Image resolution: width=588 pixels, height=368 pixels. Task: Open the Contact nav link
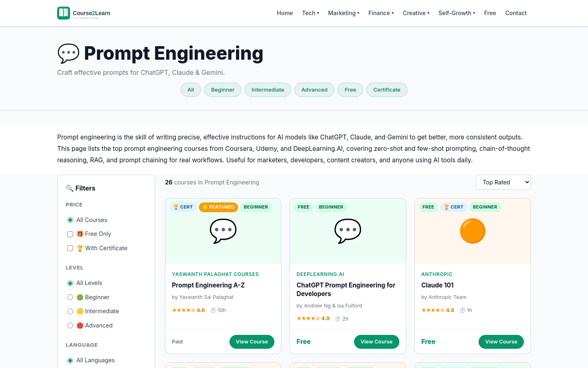[x=516, y=13]
